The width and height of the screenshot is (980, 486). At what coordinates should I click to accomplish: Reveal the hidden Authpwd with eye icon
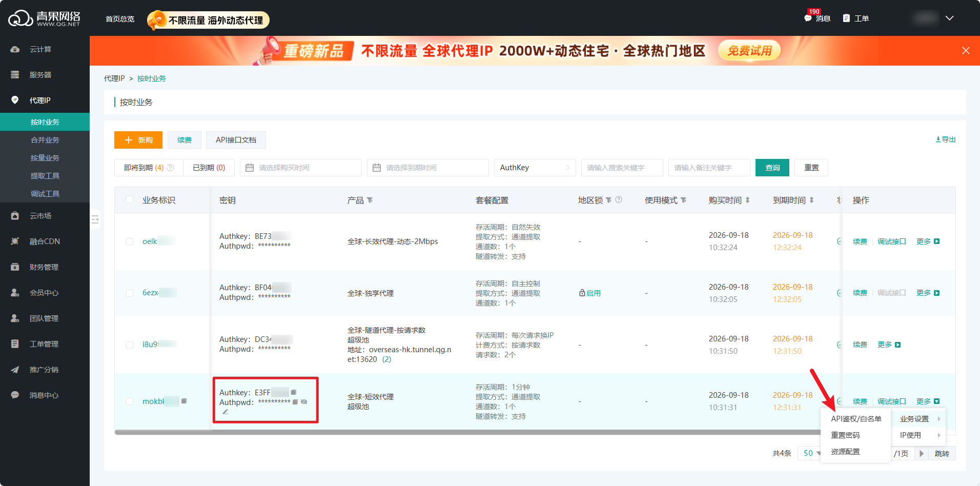pyautogui.click(x=304, y=402)
